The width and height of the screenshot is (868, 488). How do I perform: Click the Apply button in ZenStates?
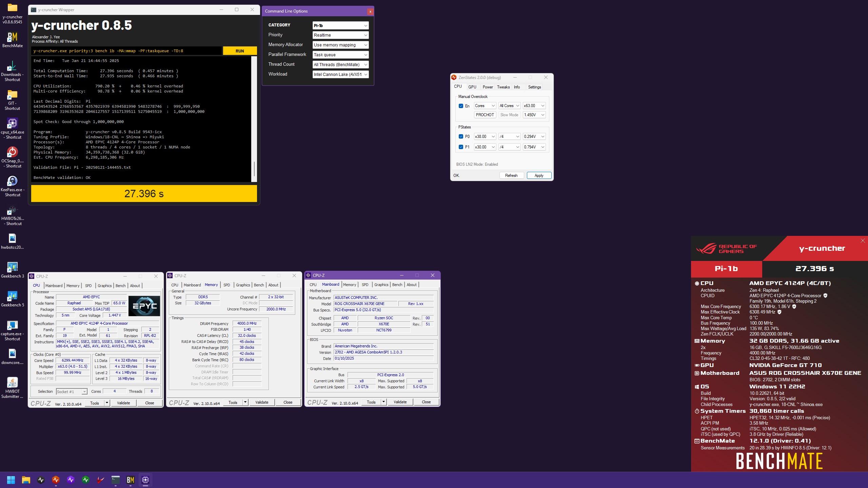[539, 176]
